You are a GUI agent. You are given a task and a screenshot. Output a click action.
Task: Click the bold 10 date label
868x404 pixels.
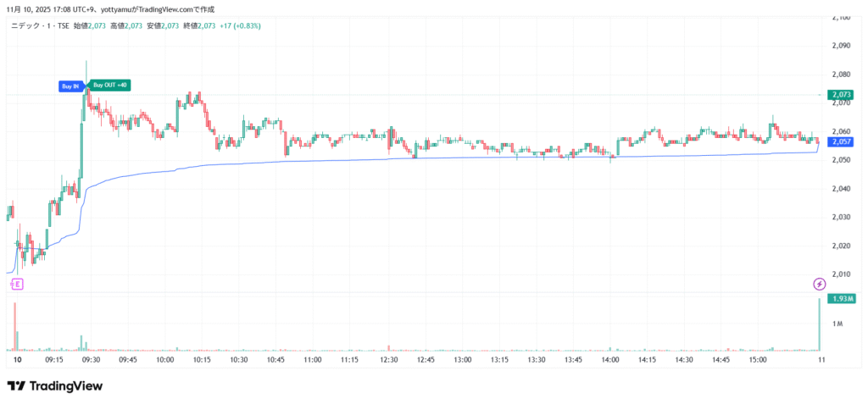click(17, 360)
